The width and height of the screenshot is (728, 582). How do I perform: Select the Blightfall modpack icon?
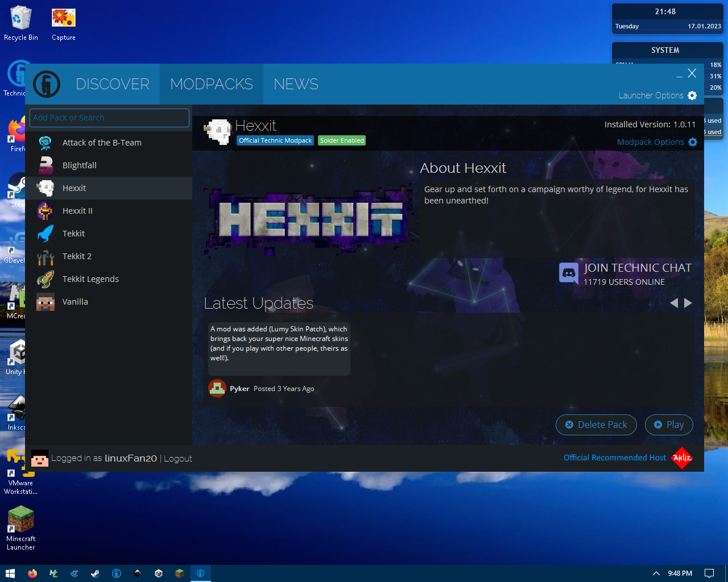[45, 165]
